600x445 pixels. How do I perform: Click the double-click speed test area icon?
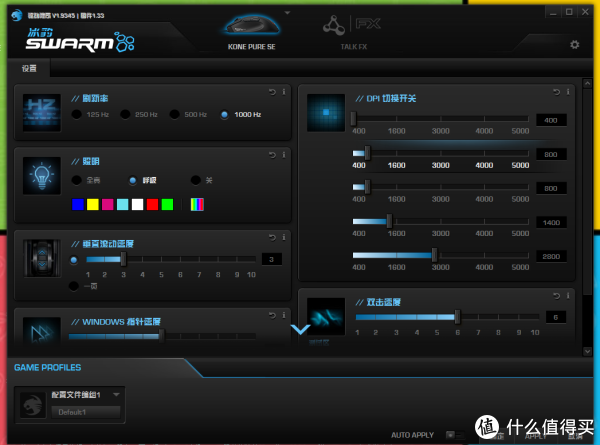(326, 317)
